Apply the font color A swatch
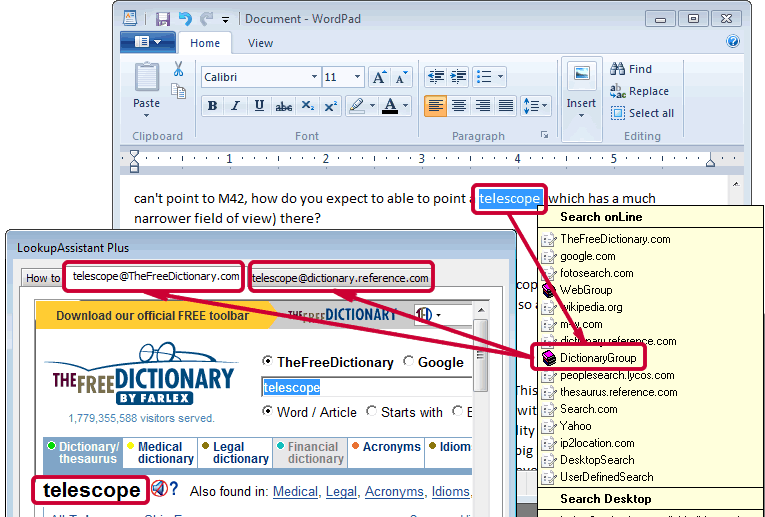The width and height of the screenshot is (765, 517). (390, 105)
